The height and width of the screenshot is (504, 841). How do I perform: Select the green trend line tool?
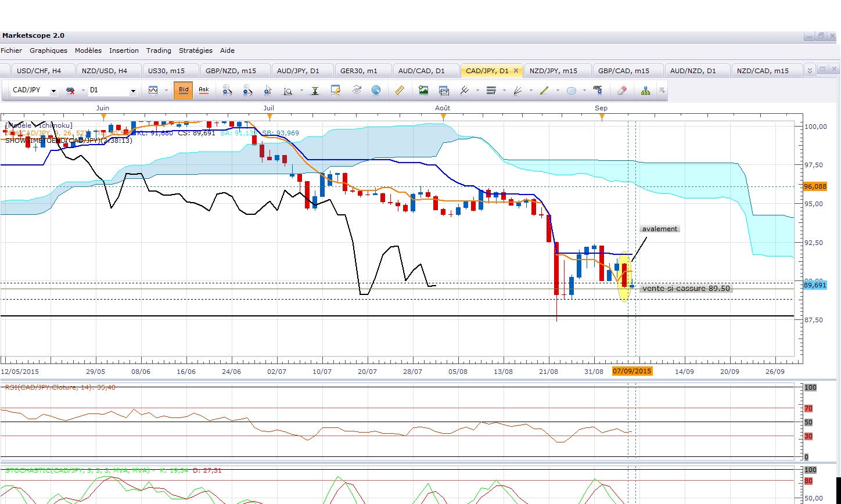[544, 91]
